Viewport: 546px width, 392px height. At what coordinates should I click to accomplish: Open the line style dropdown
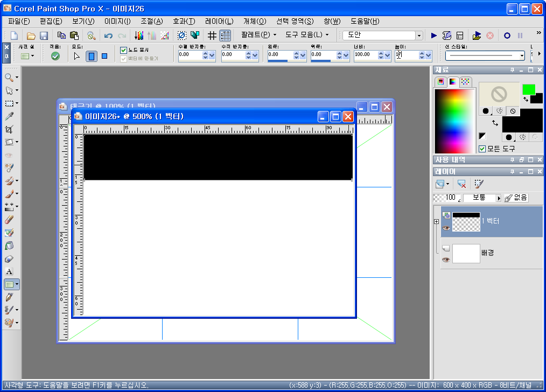point(522,55)
